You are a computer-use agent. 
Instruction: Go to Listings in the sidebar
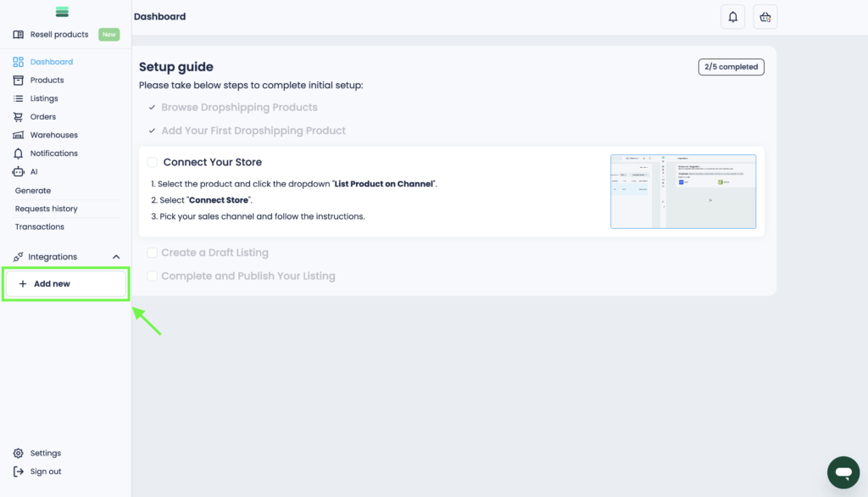pos(44,98)
